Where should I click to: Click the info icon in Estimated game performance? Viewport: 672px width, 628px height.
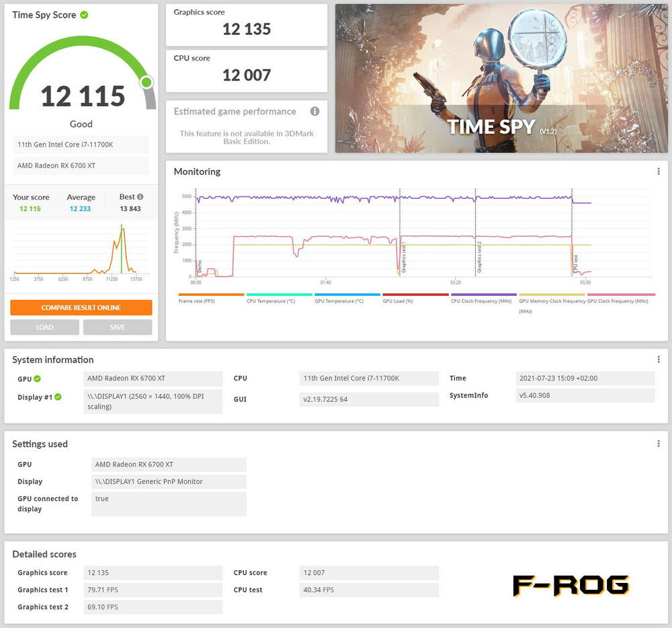[x=314, y=112]
